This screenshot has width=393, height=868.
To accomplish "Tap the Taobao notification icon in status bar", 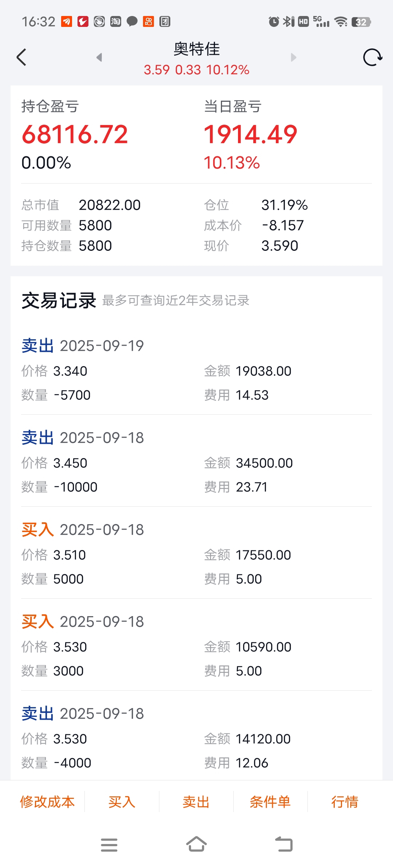I will click(116, 21).
